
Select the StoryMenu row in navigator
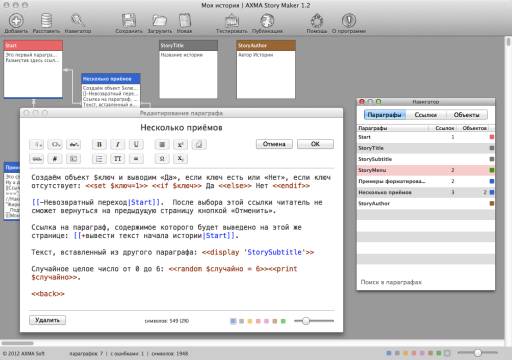426,170
